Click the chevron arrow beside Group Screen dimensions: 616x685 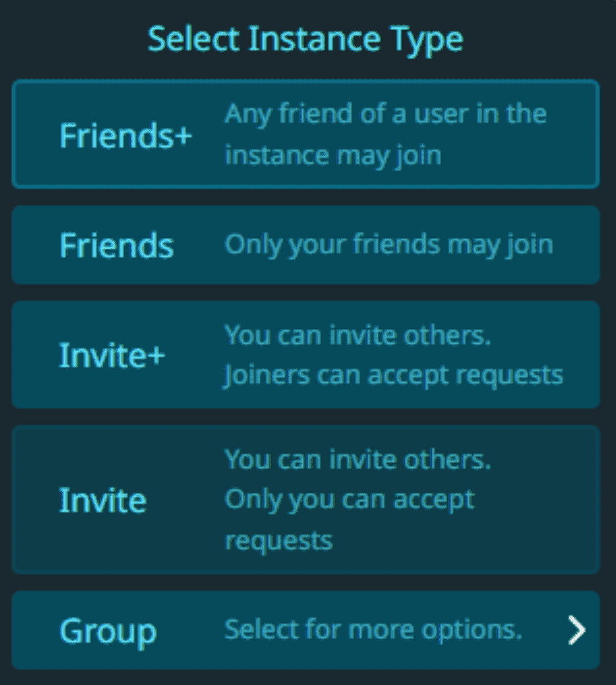tap(577, 630)
